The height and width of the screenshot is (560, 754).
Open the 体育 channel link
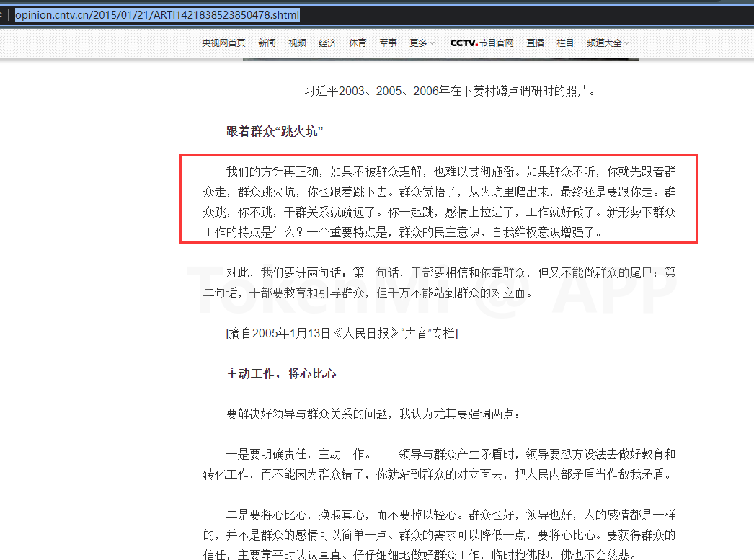(x=358, y=43)
